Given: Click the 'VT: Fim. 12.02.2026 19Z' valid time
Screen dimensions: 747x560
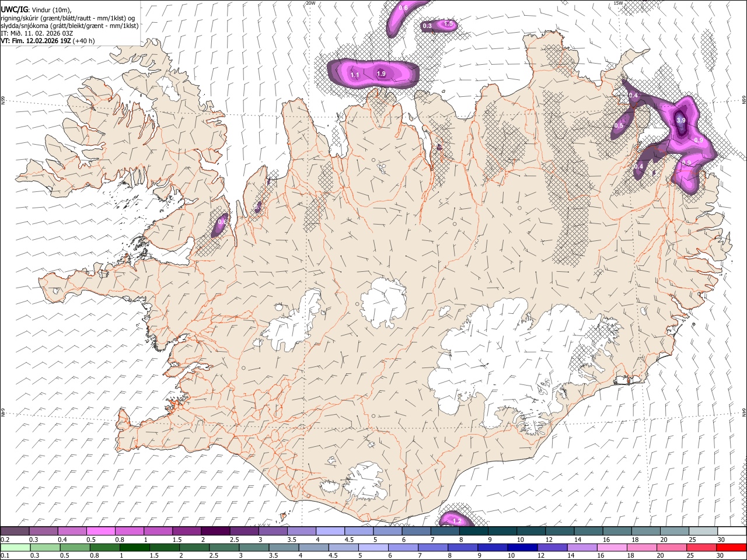Looking at the screenshot, I should point(36,41).
